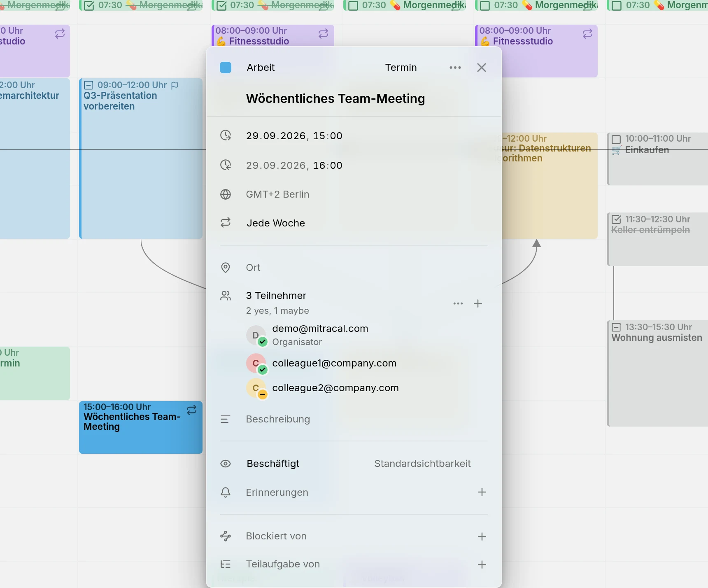Change timezone GMT+2 Berlin
The image size is (708, 588).
[277, 194]
